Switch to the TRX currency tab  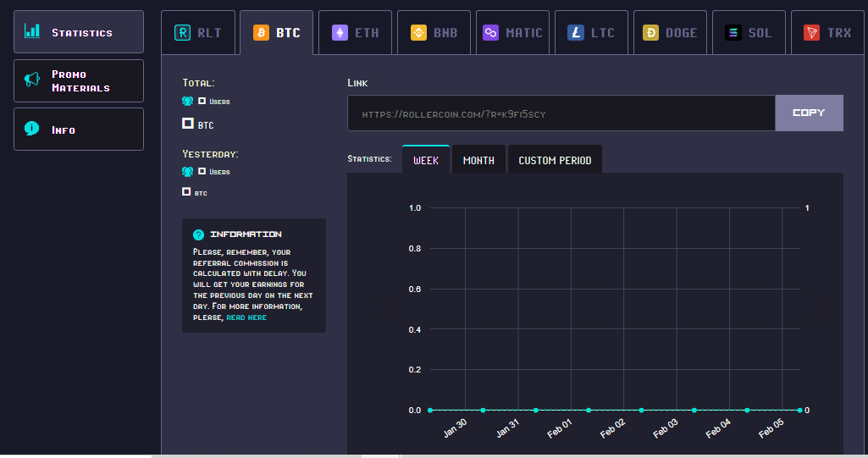point(827,33)
